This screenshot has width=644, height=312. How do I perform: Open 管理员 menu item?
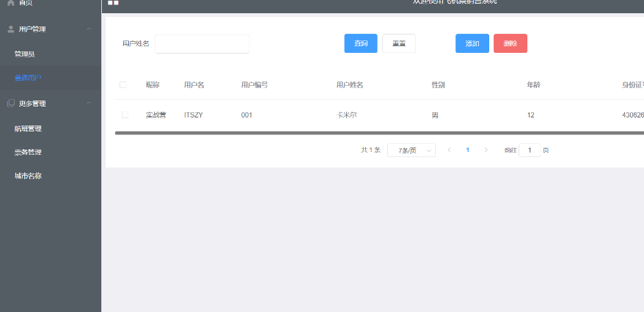point(25,54)
